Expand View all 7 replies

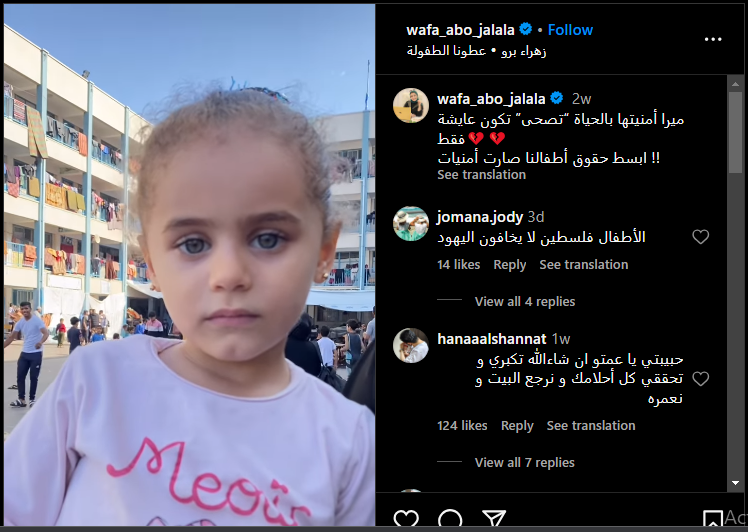tap(525, 462)
